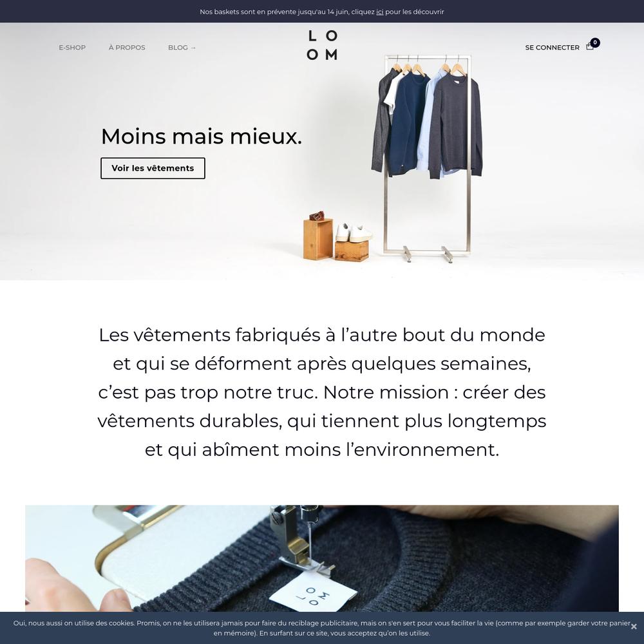The image size is (644, 644).
Task: Click the tall wooden crate with the belt
Action: click(318, 238)
